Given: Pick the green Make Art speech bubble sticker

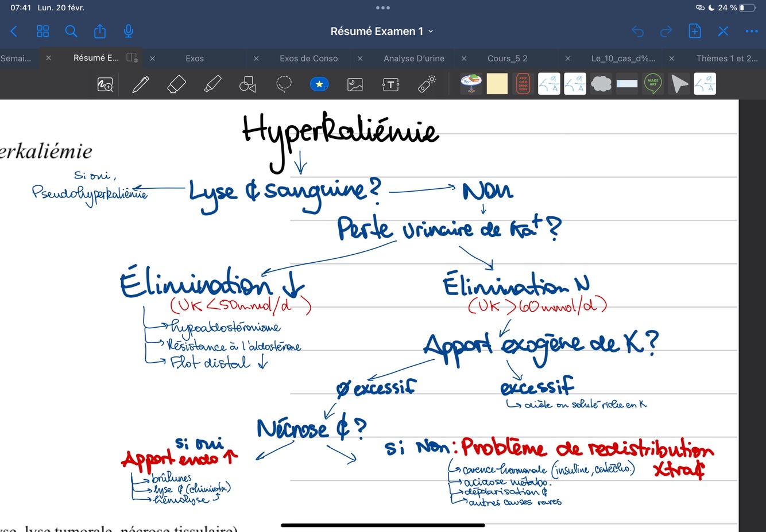Looking at the screenshot, I should coord(653,84).
